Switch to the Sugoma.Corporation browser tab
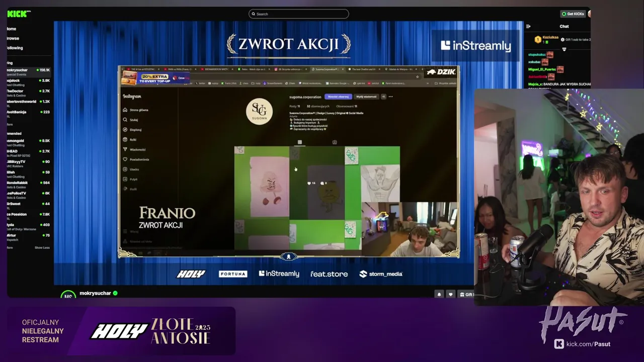Image resolution: width=644 pixels, height=362 pixels. click(x=329, y=69)
